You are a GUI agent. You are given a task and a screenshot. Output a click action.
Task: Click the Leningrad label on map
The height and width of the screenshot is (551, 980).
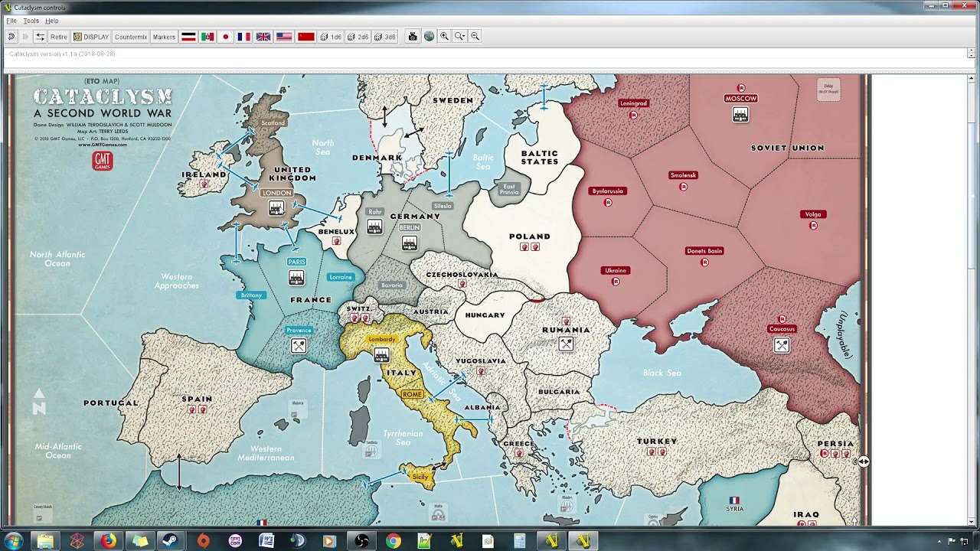(x=633, y=103)
